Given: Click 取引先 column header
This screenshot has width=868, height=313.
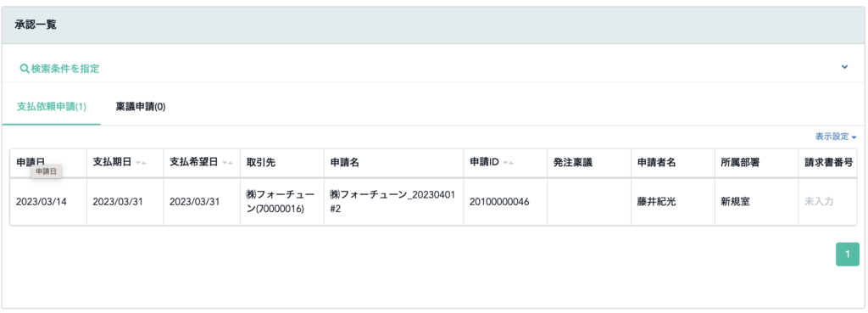Looking at the screenshot, I should [x=261, y=162].
